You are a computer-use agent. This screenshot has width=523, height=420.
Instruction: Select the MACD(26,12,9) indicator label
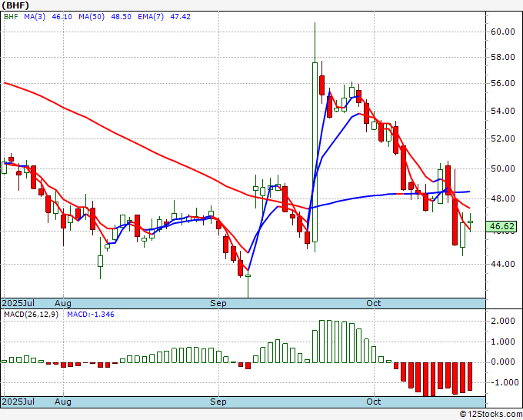[x=31, y=315]
